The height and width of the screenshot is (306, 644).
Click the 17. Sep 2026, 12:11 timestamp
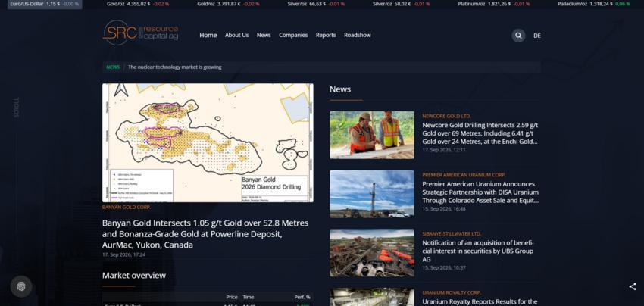click(444, 150)
